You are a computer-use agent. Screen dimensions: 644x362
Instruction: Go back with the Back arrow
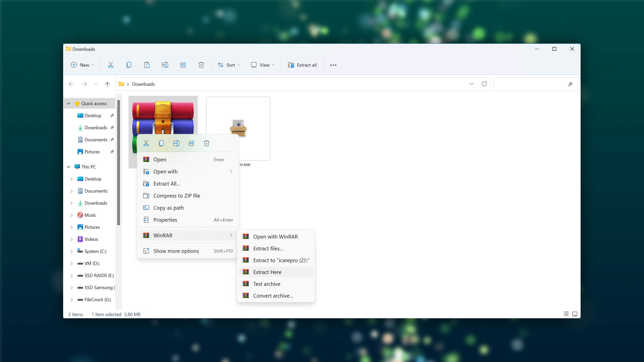click(x=71, y=84)
